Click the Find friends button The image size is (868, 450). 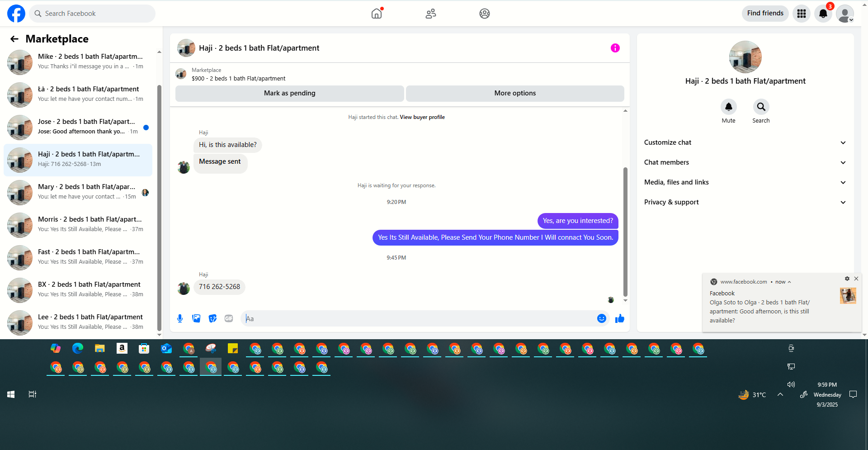tap(765, 14)
